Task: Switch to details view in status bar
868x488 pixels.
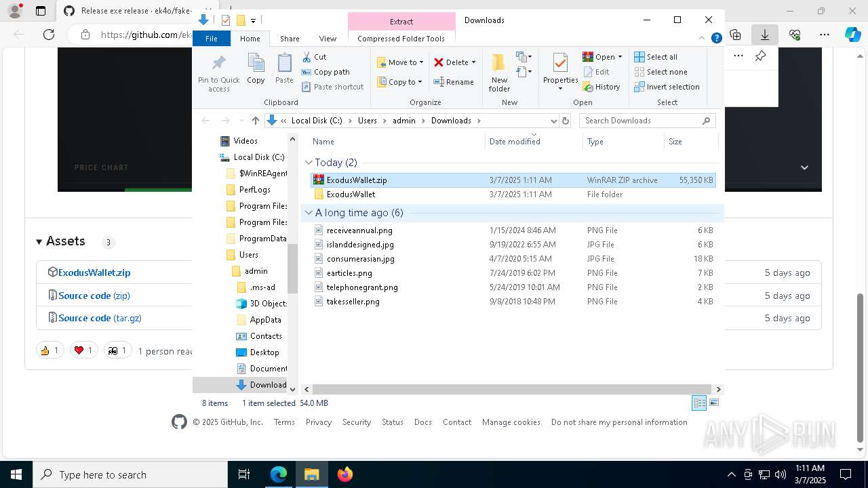Action: pos(699,403)
